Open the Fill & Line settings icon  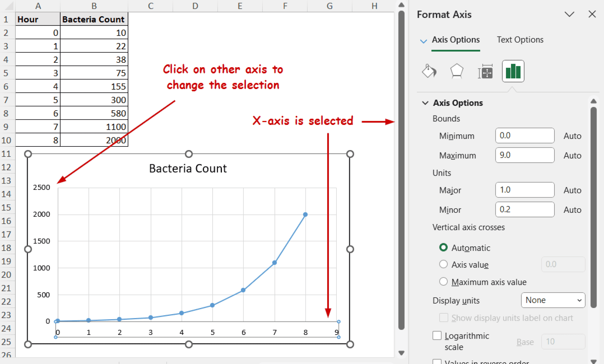(x=429, y=71)
